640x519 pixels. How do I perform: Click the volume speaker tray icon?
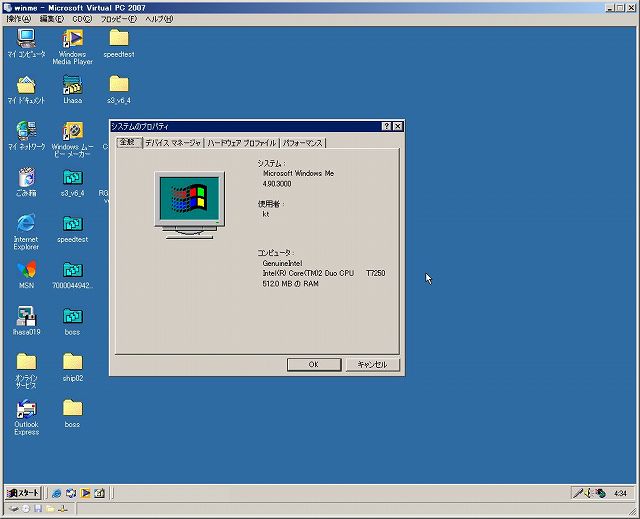click(x=588, y=493)
